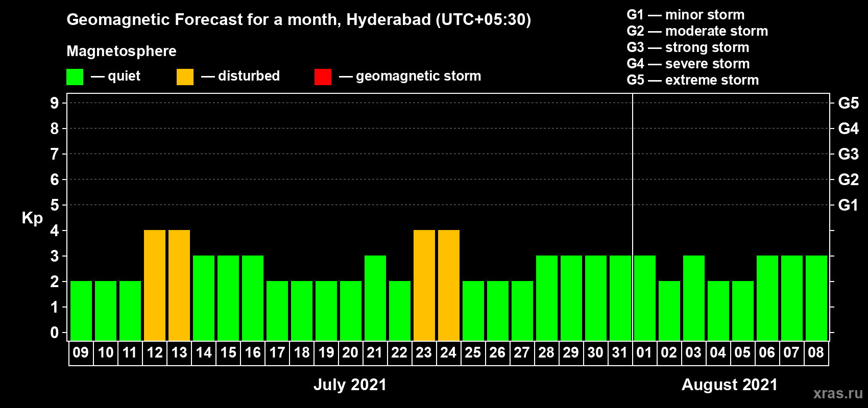Click date label 13
The image size is (868, 408).
pyautogui.click(x=179, y=352)
